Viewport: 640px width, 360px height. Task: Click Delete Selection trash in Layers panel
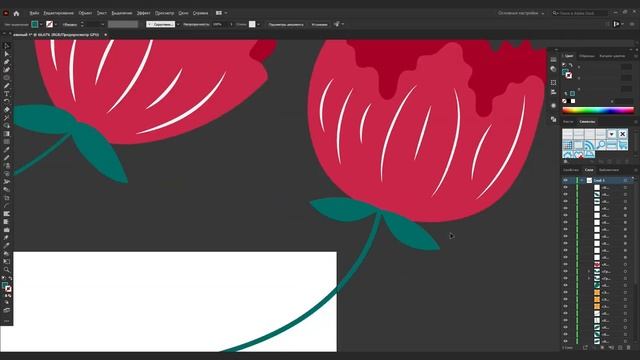629,348
